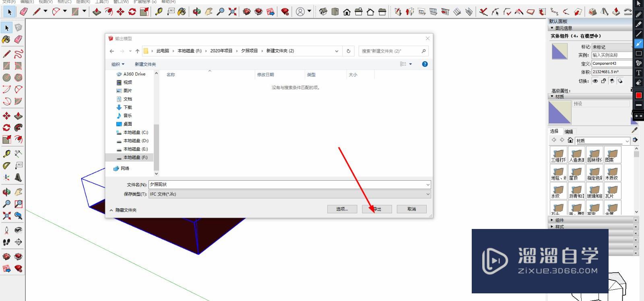Click New Folder in export dialog

[x=145, y=64]
